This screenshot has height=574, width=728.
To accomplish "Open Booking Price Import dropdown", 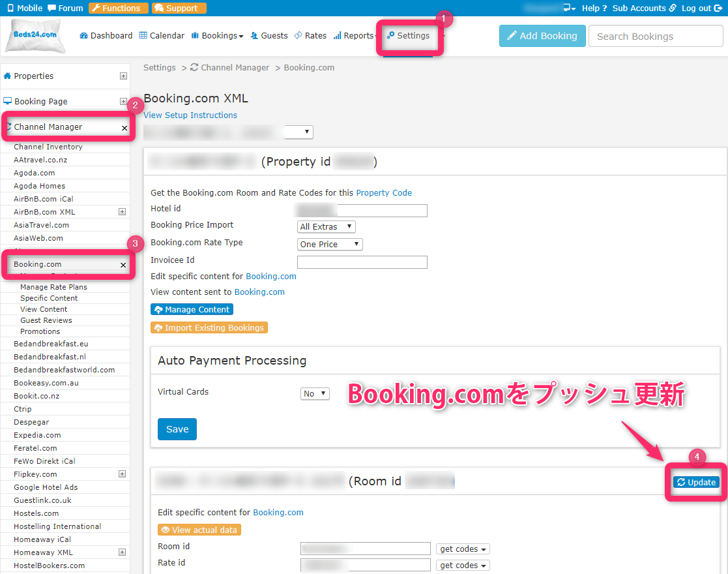I will coord(327,226).
